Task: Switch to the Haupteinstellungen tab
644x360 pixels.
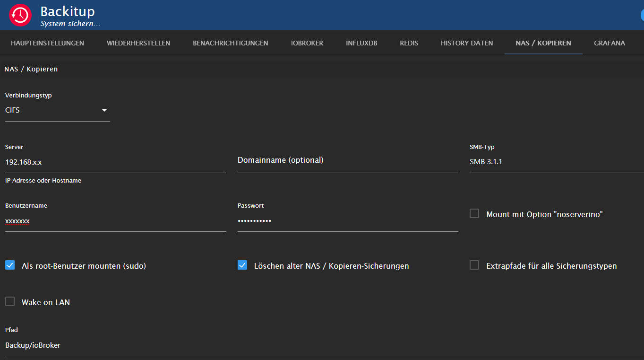Action: (47, 43)
